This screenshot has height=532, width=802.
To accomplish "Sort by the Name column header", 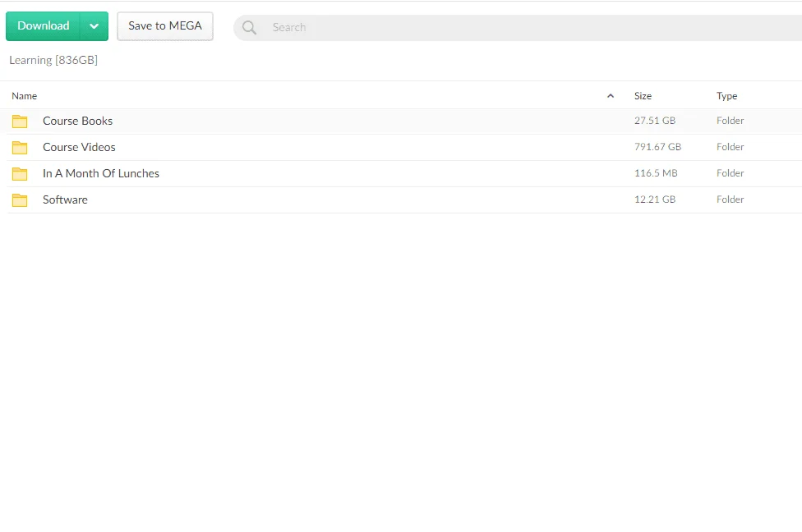I will (24, 96).
